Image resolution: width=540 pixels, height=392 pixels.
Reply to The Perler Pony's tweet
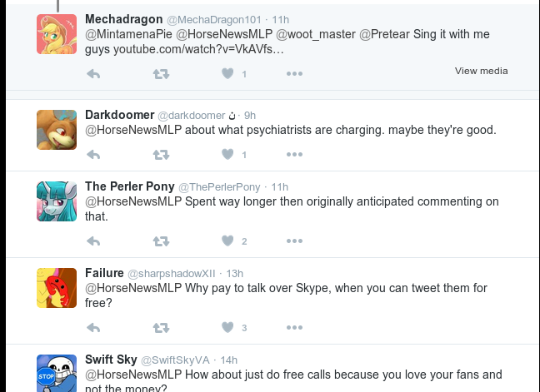pyautogui.click(x=93, y=241)
